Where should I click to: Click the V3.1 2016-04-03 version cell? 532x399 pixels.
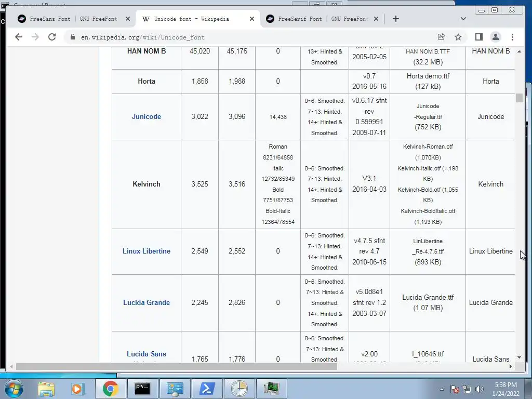(369, 184)
